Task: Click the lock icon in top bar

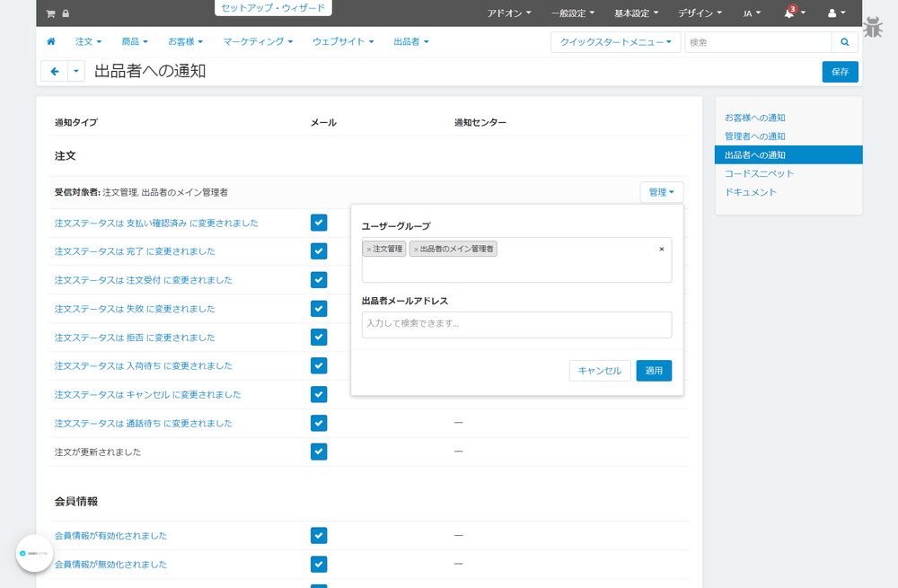Action: click(66, 13)
